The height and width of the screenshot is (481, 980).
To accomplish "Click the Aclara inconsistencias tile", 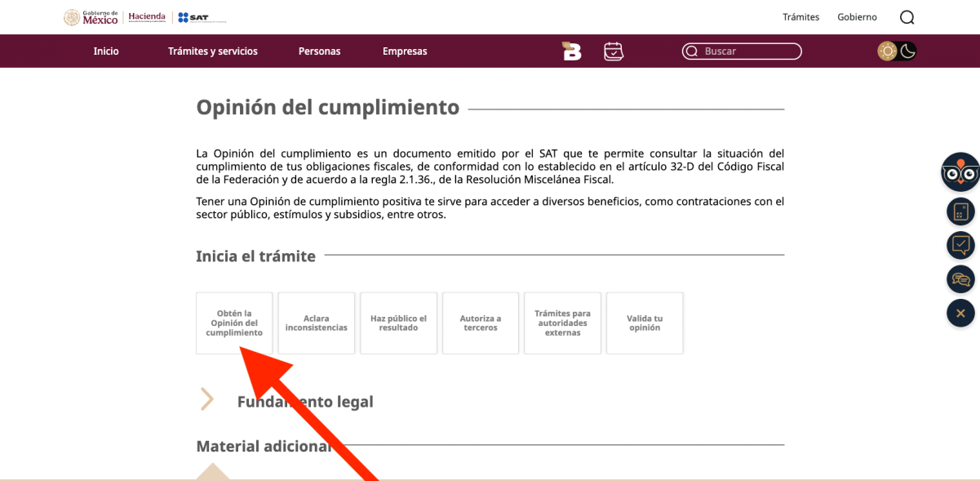I will point(317,323).
